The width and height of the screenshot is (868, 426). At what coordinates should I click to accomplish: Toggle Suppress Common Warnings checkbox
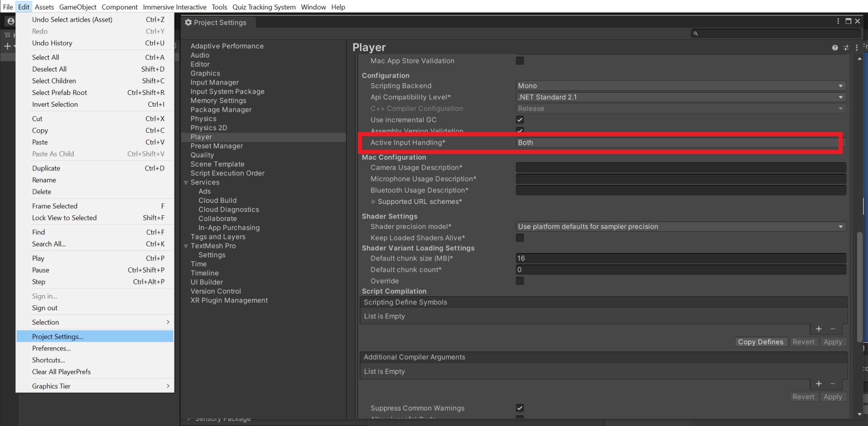(520, 408)
